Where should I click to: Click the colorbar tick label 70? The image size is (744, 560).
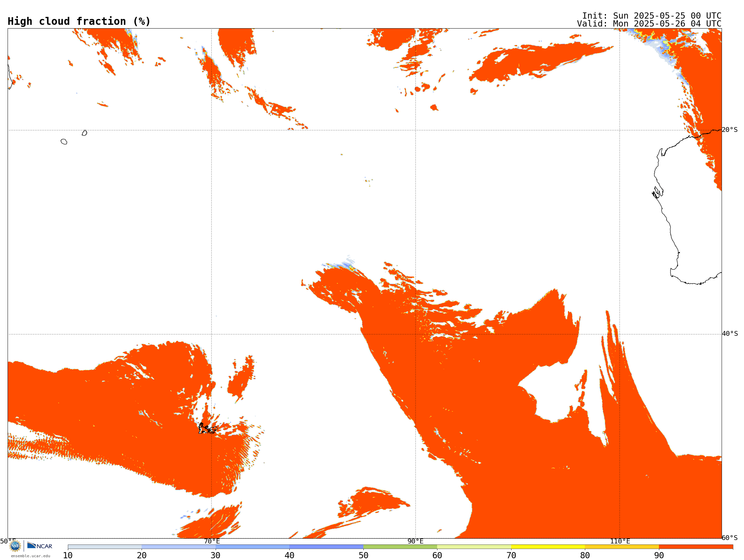click(x=511, y=555)
